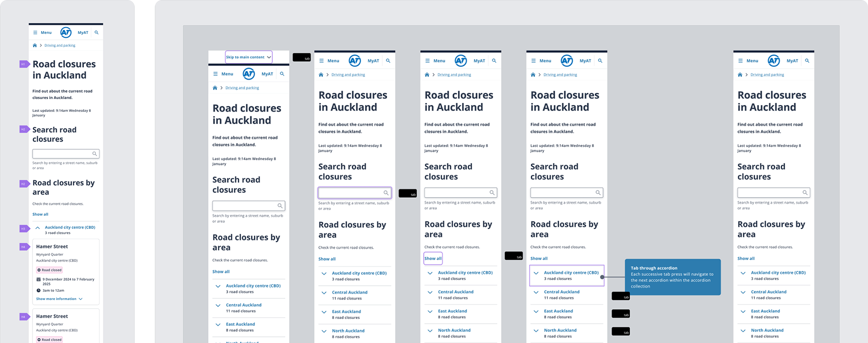868x343 pixels.
Task: Click the home breadcrumb icon in the annotated mockup on the far left
Action: (35, 45)
